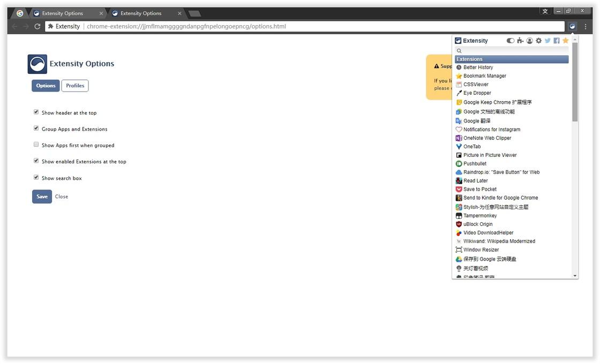This screenshot has width=600, height=364.
Task: Focus the search box in Extensity popup
Action: click(512, 51)
